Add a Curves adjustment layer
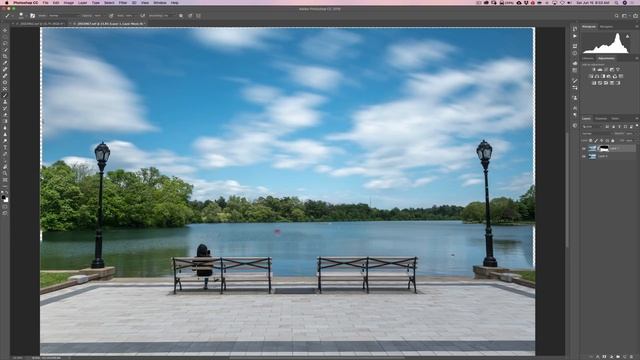640x360 pixels. pos(606,69)
